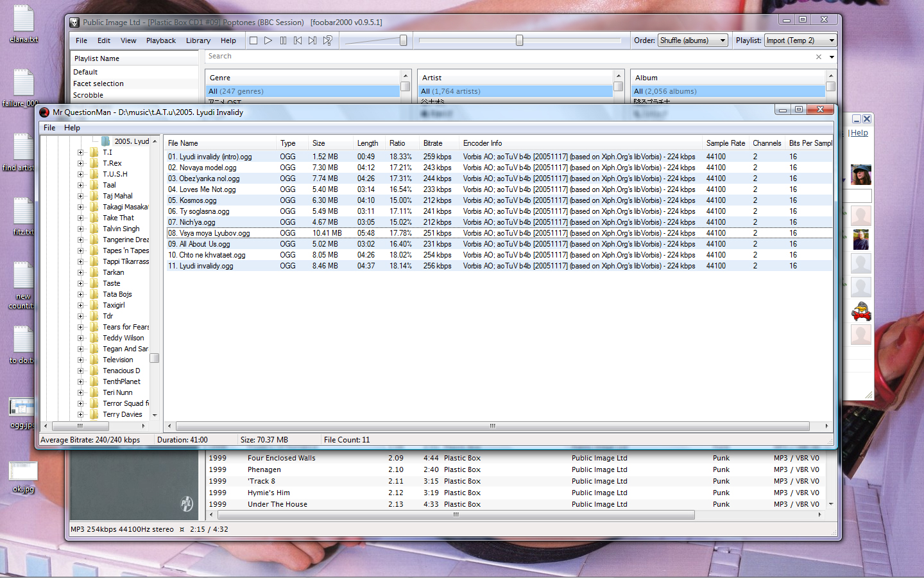Expand the Take That folder node
Viewport: 924px width, 578px height.
click(x=80, y=218)
